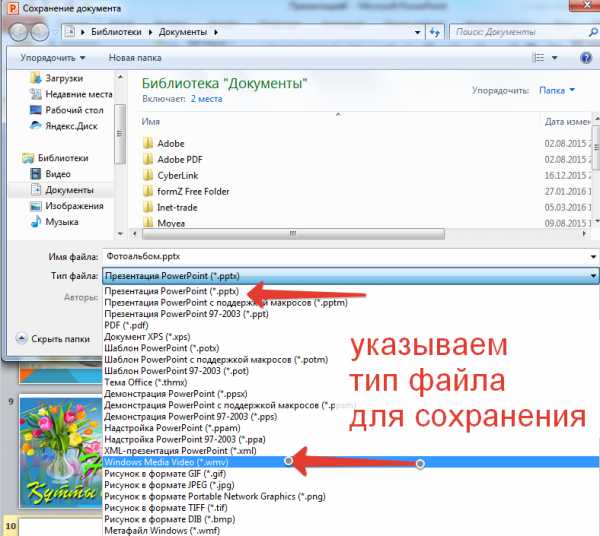Click the search magnifier icon
This screenshot has width=600, height=536.
point(593,32)
